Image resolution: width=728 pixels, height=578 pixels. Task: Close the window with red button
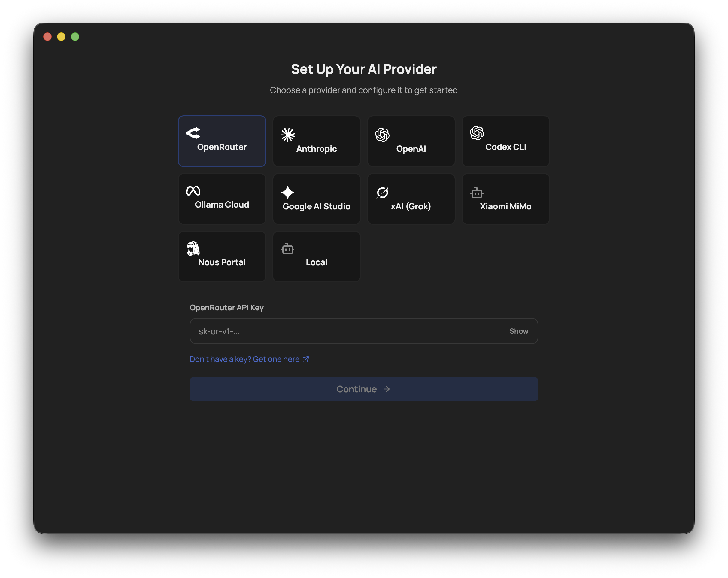(x=48, y=36)
